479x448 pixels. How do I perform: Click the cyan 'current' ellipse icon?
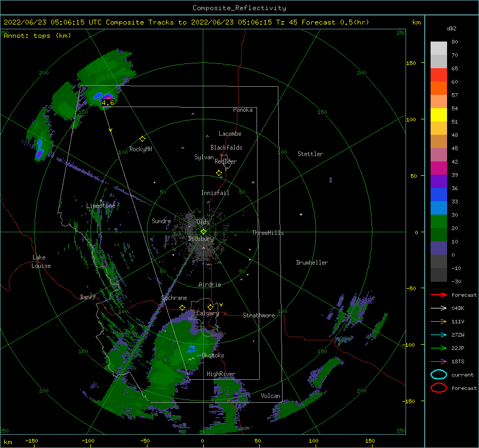[439, 374]
